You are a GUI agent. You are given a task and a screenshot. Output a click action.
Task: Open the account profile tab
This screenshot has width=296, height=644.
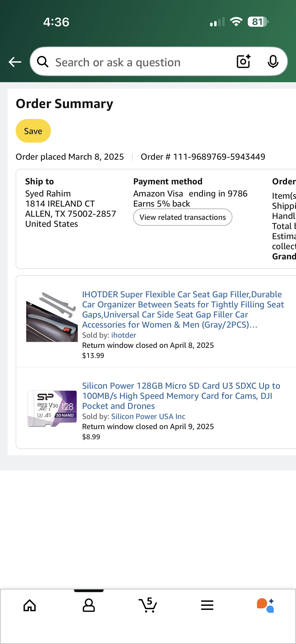tap(89, 605)
